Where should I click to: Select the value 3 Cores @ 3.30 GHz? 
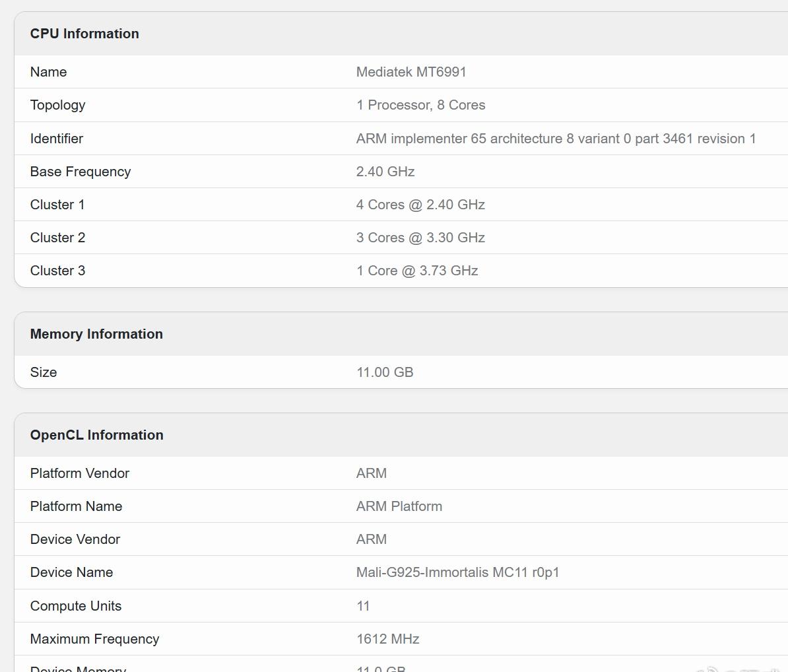420,238
